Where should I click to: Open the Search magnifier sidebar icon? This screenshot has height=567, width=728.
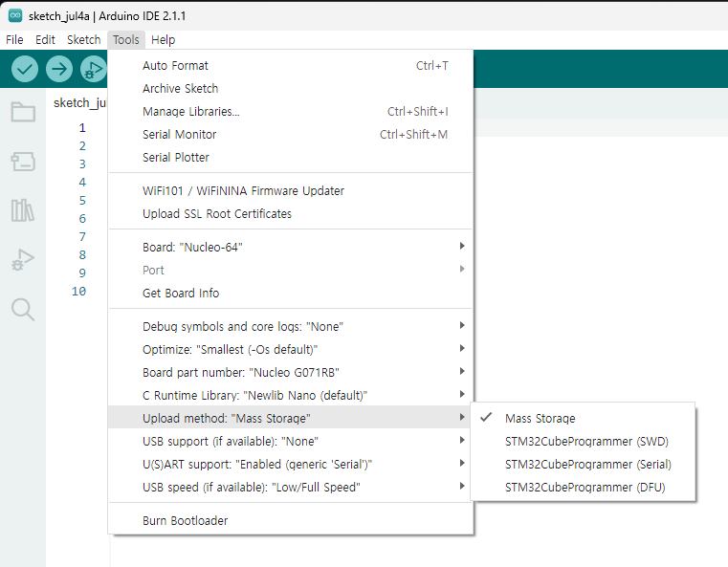23,310
